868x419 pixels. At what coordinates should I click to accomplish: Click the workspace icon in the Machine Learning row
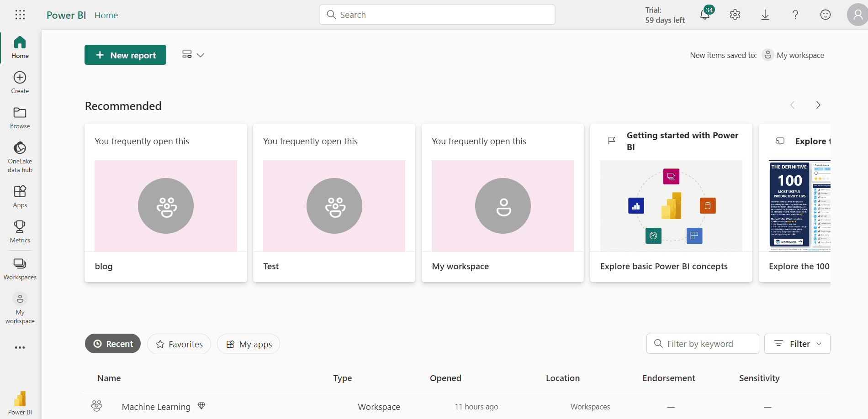pos(97,406)
